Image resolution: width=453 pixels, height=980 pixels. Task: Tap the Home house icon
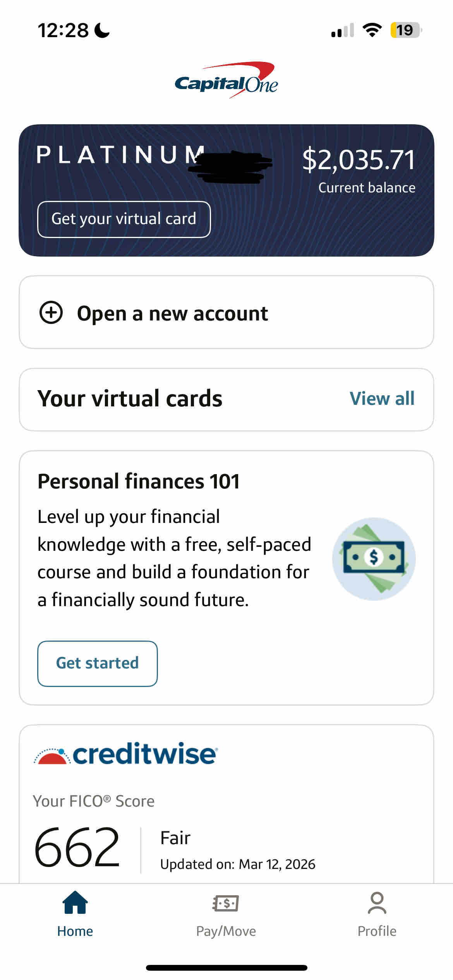tap(75, 903)
